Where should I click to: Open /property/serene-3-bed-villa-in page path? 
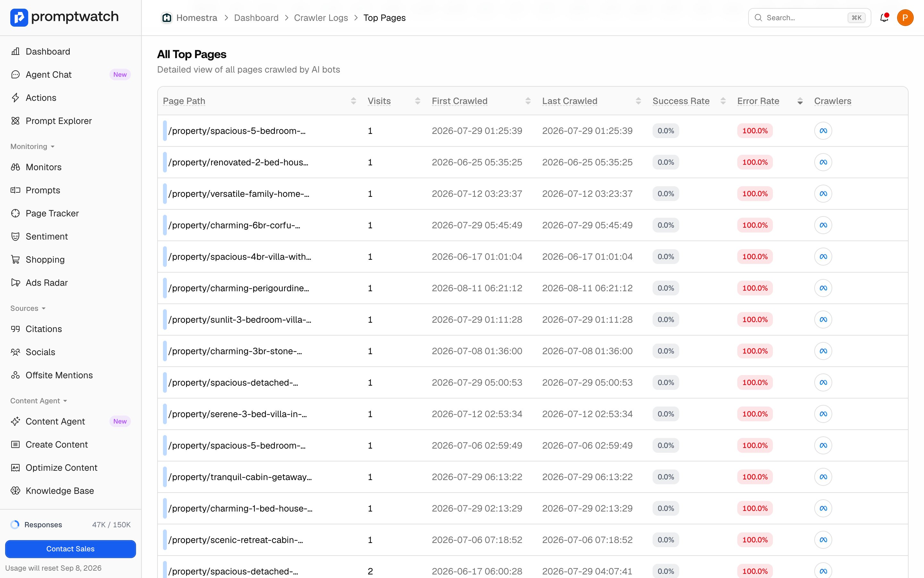pos(237,414)
